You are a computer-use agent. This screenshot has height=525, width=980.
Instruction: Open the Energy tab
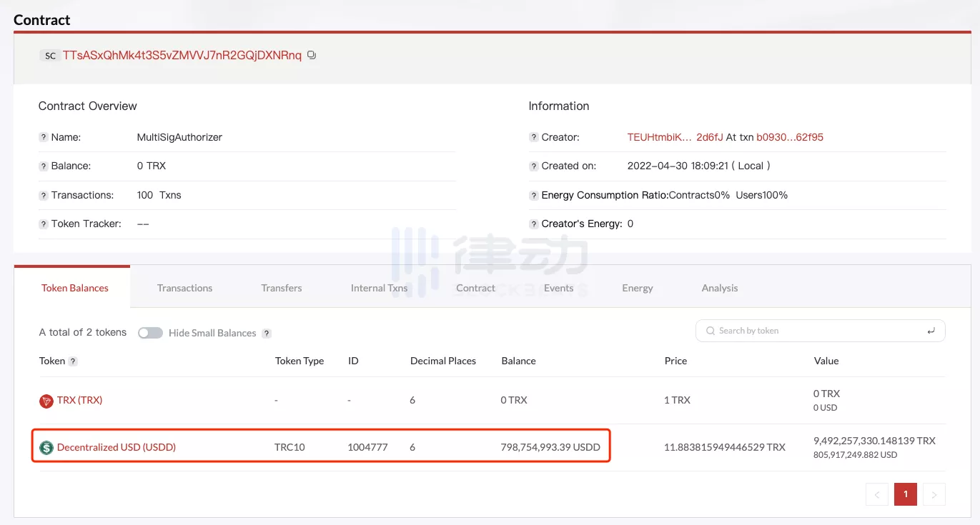tap(638, 288)
